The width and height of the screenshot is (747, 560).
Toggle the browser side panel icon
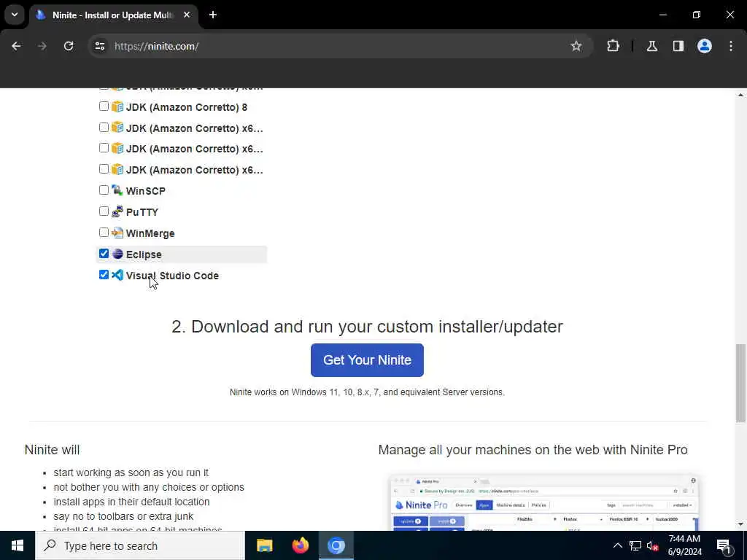(678, 46)
